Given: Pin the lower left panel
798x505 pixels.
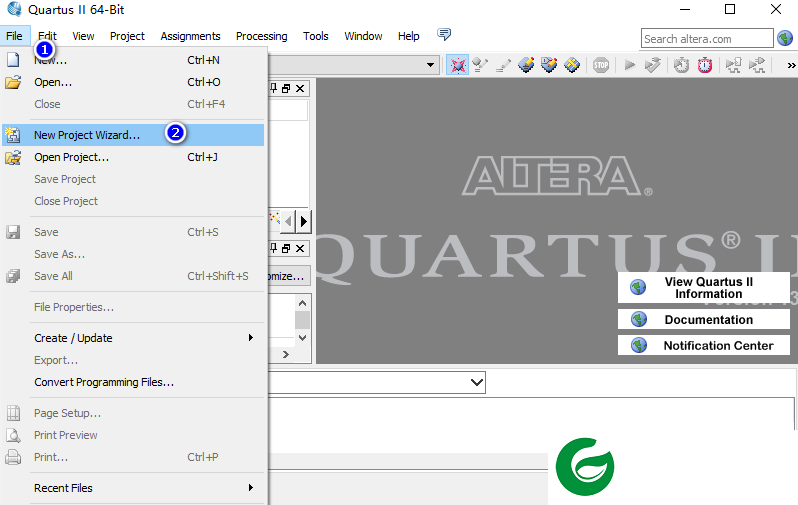Looking at the screenshot, I should [273, 248].
